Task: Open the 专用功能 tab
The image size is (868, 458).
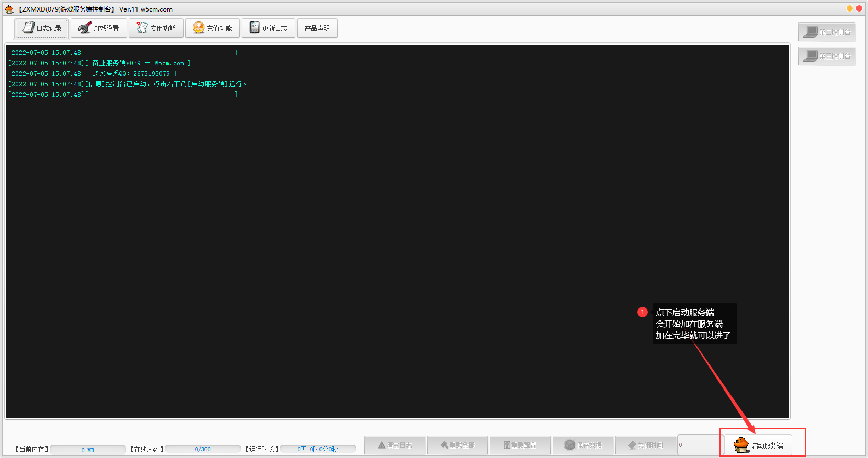Action: click(x=156, y=28)
